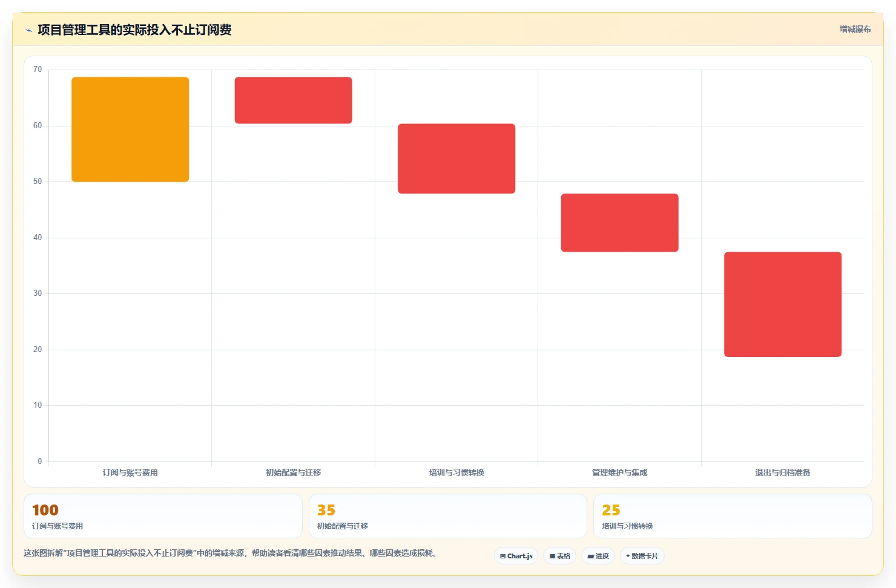Image resolution: width=896 pixels, height=588 pixels.
Task: Click the data card value 35
Action: click(x=326, y=510)
